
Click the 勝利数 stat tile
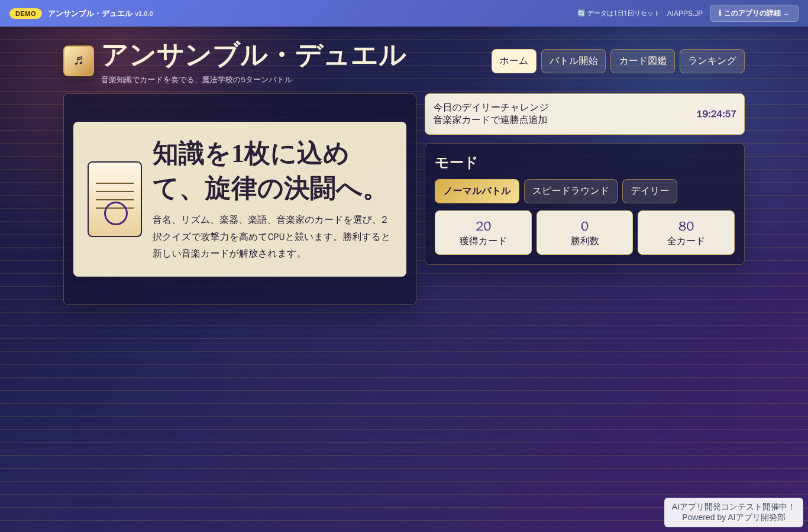[x=584, y=233]
